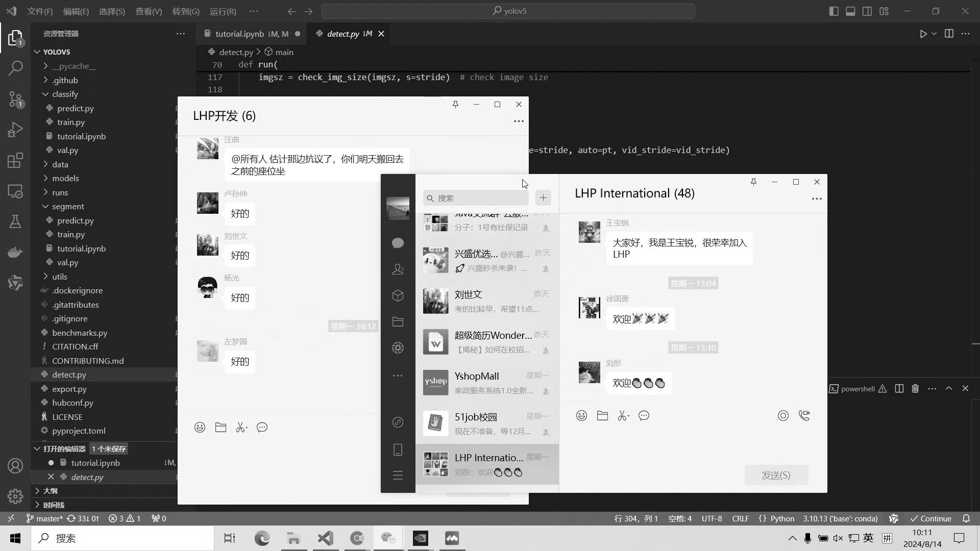
Task: Click master branch in status bar
Action: (45, 518)
